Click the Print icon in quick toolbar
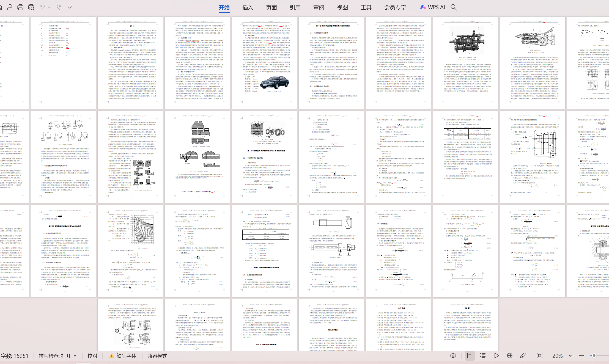Viewport: 609px width, 364px height. (20, 7)
